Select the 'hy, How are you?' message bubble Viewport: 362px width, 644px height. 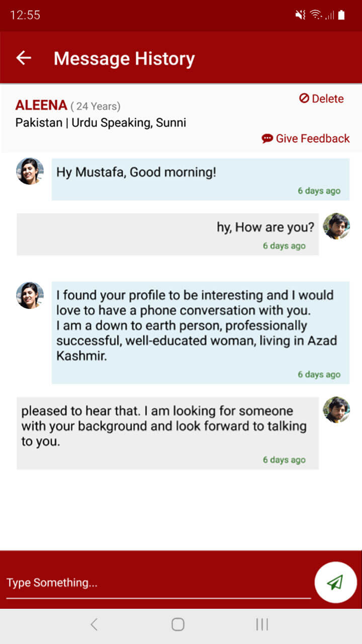[167, 234]
